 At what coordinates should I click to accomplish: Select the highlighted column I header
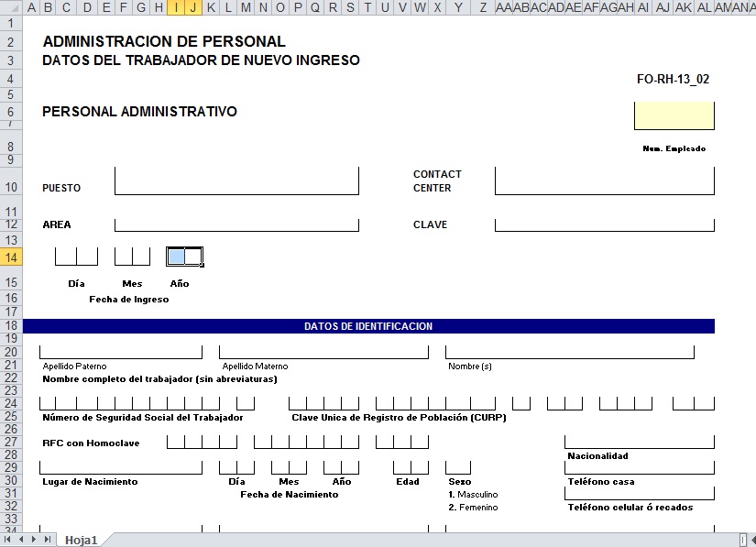click(176, 8)
